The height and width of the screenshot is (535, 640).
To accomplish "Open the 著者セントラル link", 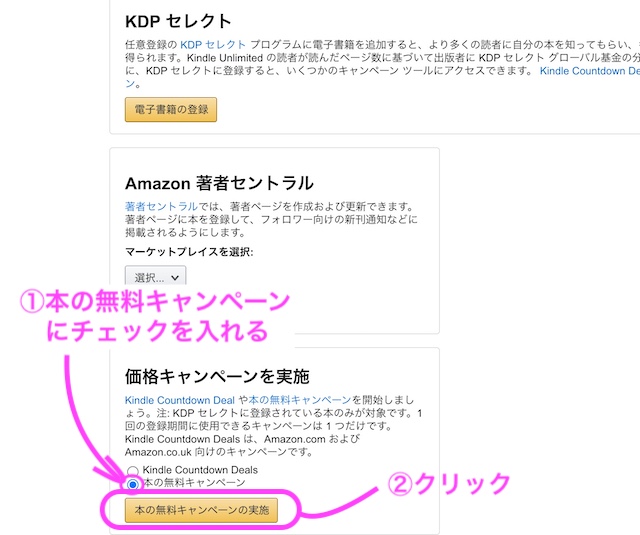I will 155,205.
